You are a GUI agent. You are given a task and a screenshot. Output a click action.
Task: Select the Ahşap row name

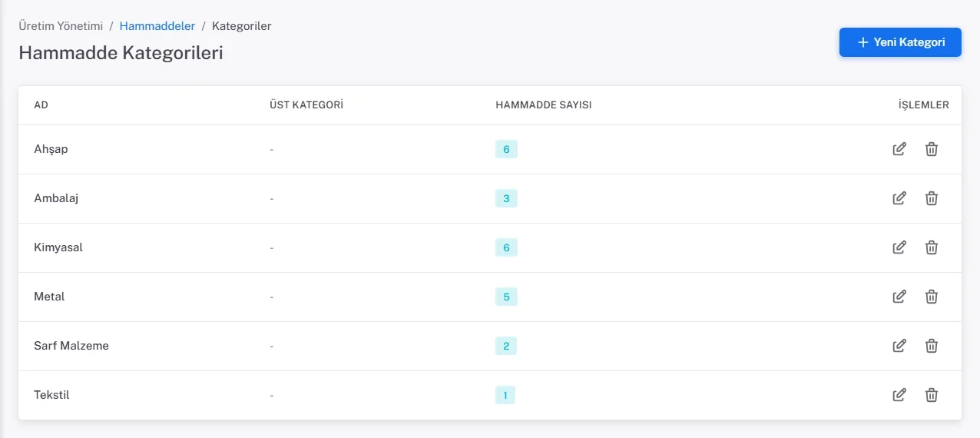(x=51, y=149)
